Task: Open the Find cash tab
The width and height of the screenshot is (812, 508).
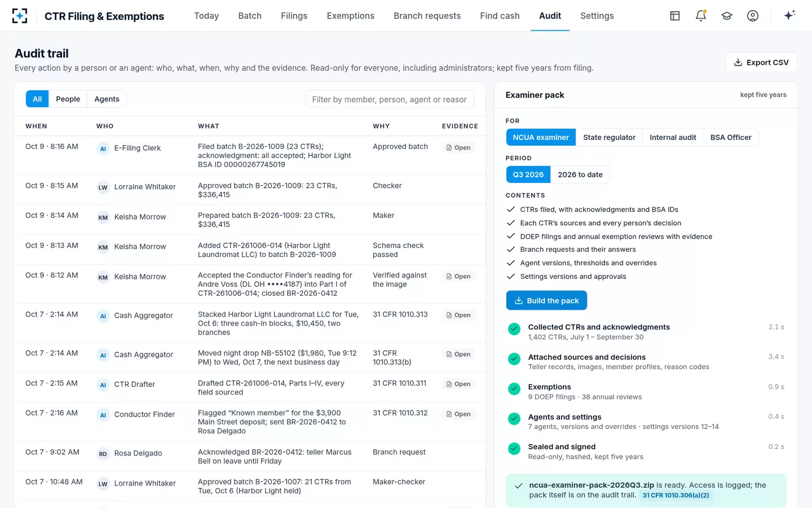Action: (x=500, y=16)
